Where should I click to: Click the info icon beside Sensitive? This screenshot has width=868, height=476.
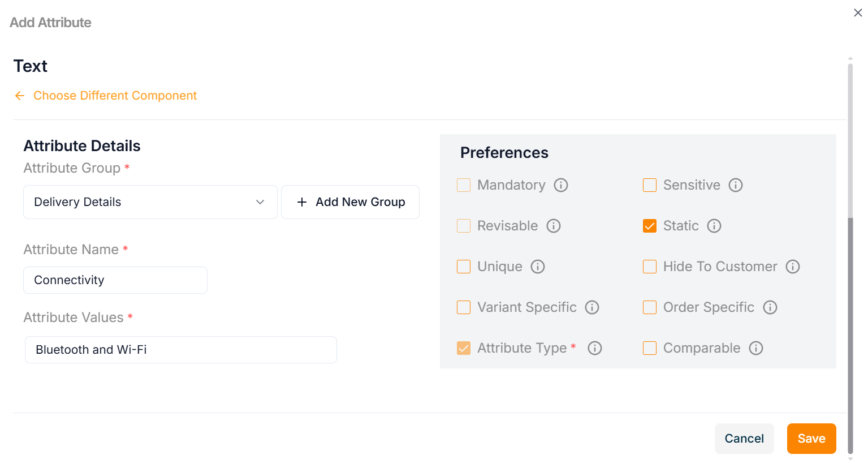tap(735, 185)
